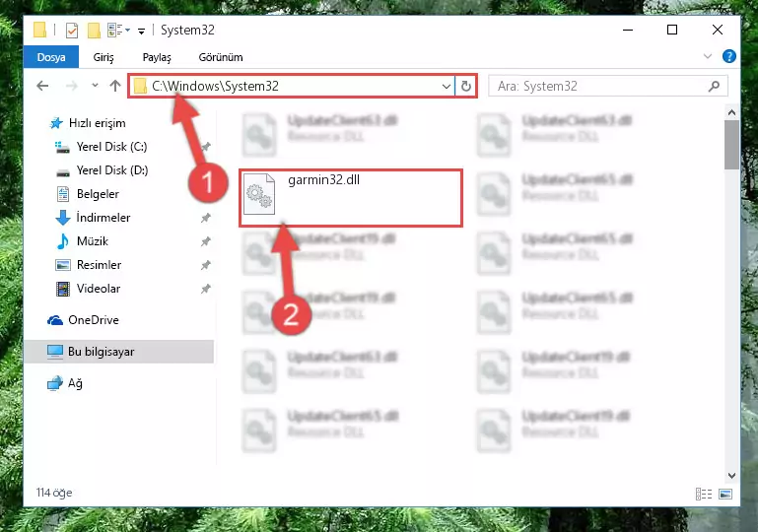
Task: Click the vertical scrollbar thumb
Action: [732, 145]
